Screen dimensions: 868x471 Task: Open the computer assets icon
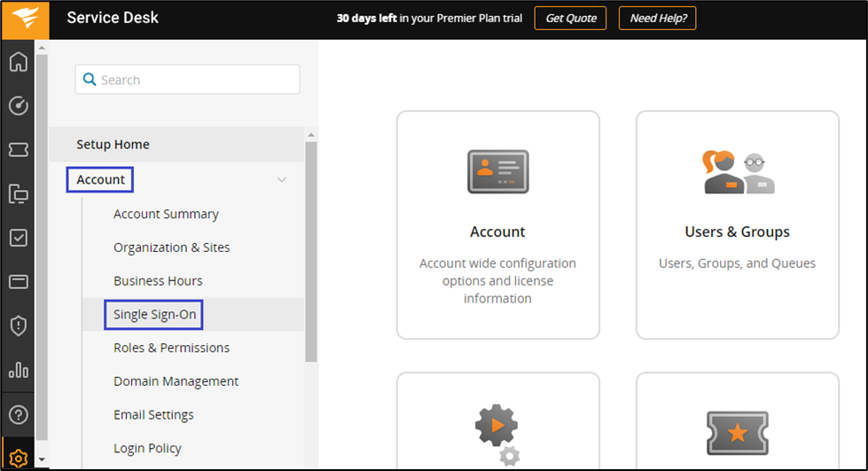(18, 193)
